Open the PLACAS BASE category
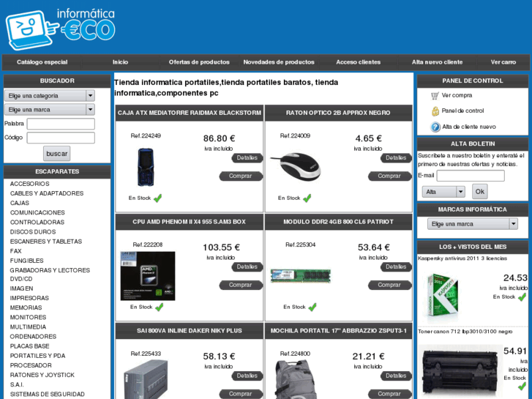The height and width of the screenshot is (399, 532). pos(29,346)
